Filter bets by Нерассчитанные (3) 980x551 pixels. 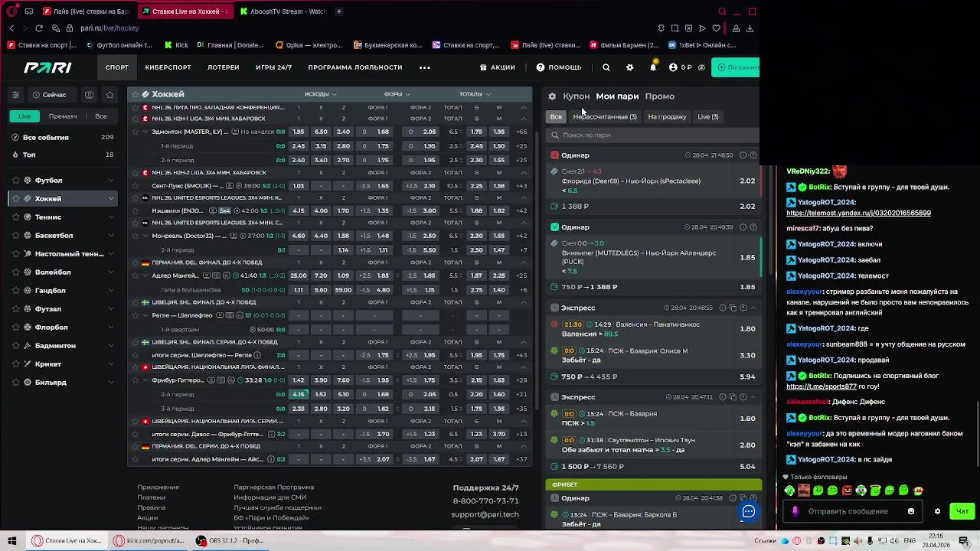click(x=605, y=117)
